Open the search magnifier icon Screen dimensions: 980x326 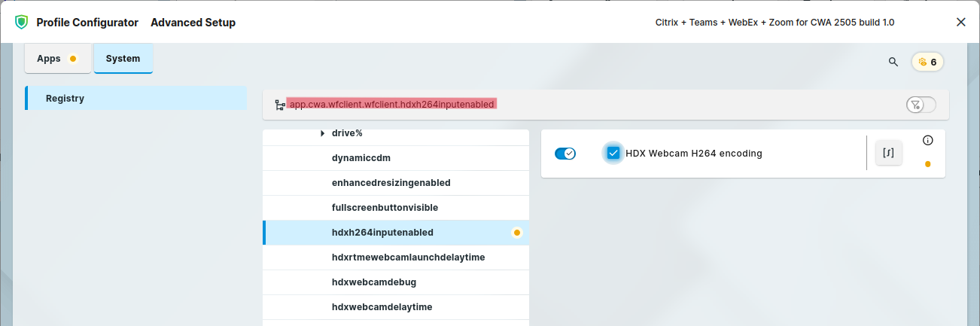(x=893, y=62)
